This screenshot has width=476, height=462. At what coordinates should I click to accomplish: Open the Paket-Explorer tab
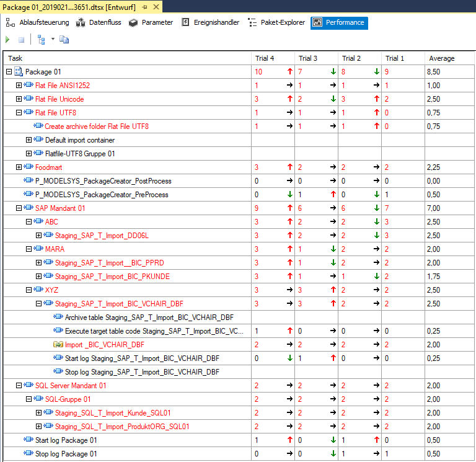[276, 22]
